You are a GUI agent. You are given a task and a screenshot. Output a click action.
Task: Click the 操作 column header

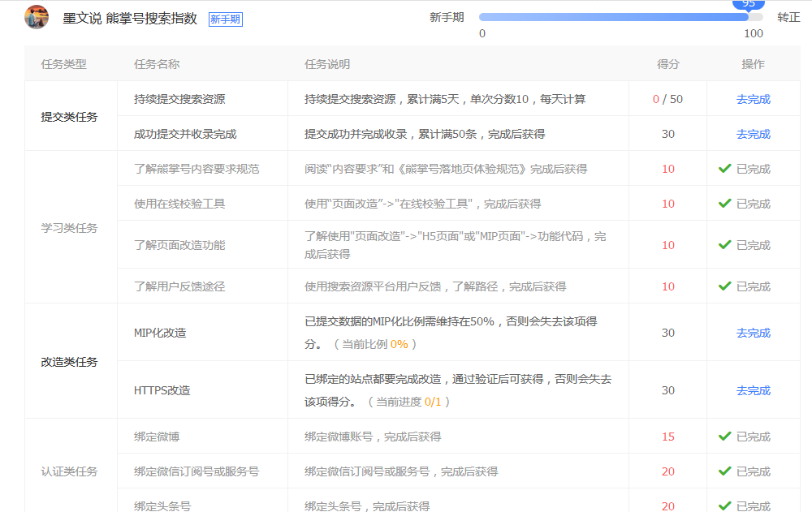pyautogui.click(x=753, y=64)
